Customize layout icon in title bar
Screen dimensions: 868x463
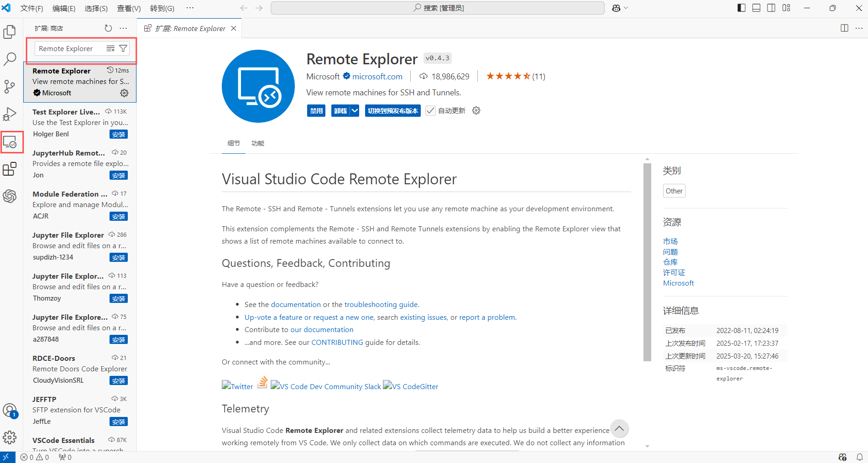[x=786, y=8]
